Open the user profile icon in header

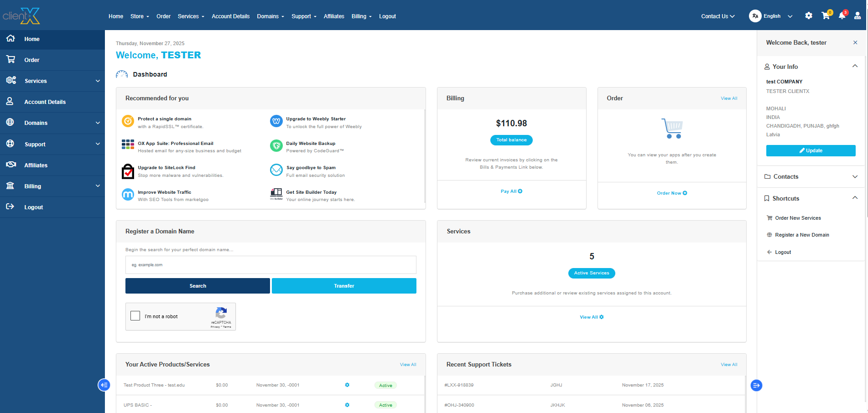click(x=858, y=16)
